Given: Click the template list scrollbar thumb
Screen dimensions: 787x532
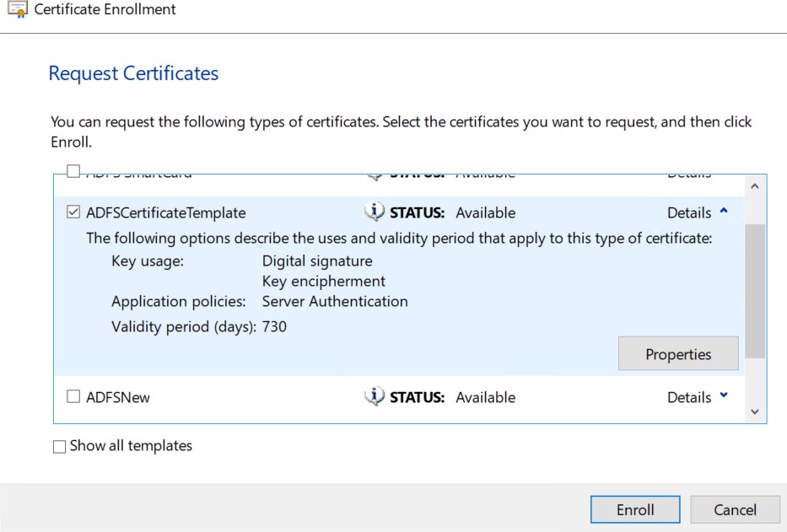Looking at the screenshot, I should pyautogui.click(x=754, y=291).
